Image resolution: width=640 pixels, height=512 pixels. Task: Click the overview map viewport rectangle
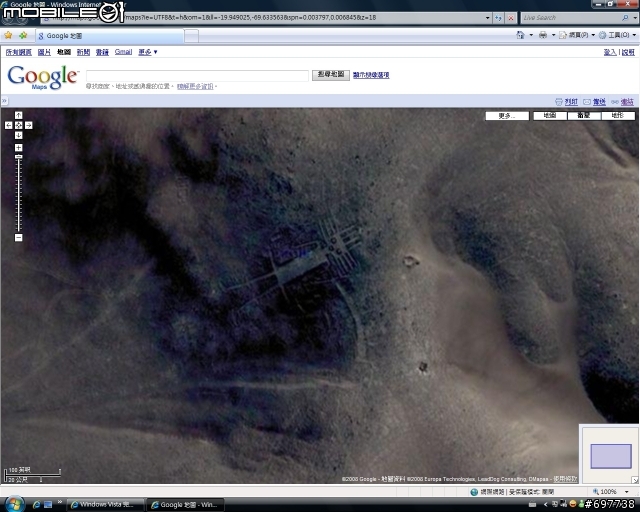pyautogui.click(x=611, y=456)
